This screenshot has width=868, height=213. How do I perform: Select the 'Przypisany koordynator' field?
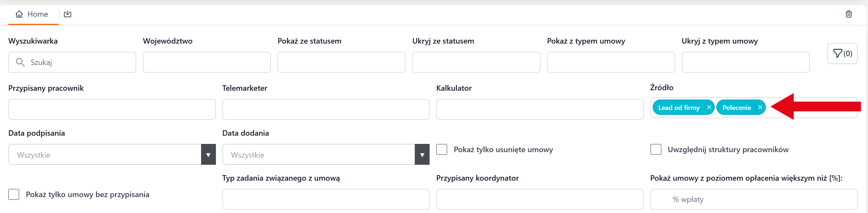click(x=539, y=200)
